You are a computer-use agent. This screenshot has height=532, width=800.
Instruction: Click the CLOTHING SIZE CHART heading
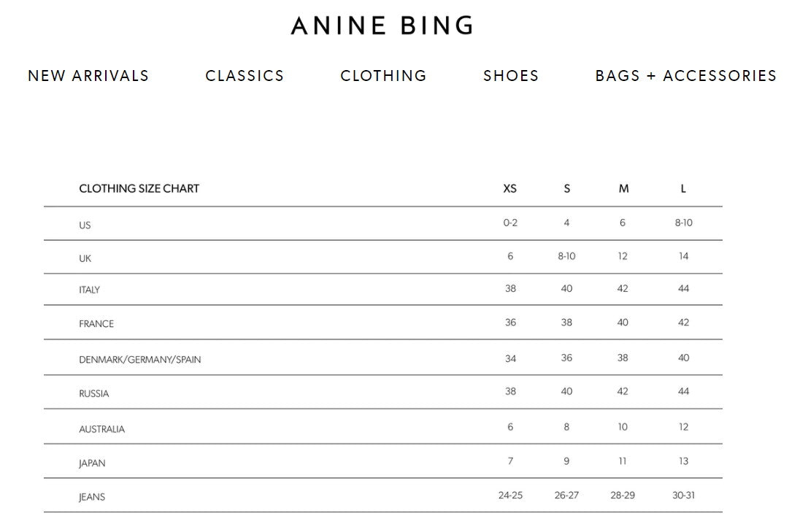(x=139, y=188)
